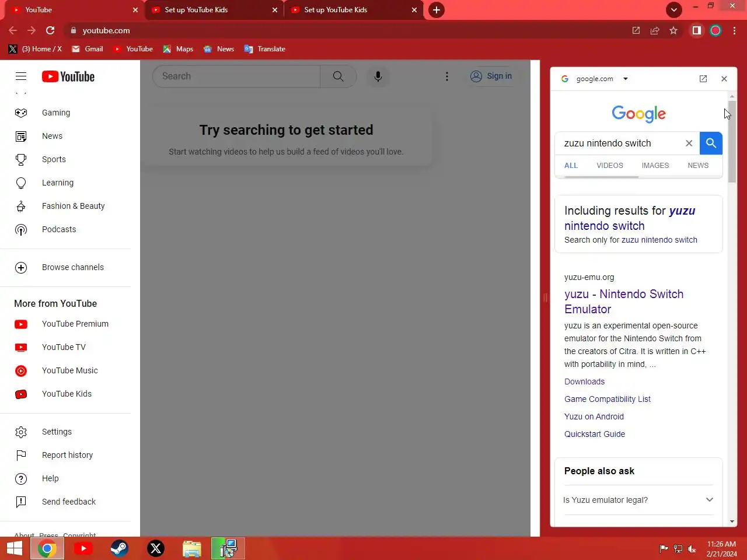Open Steam from the taskbar

(x=120, y=548)
